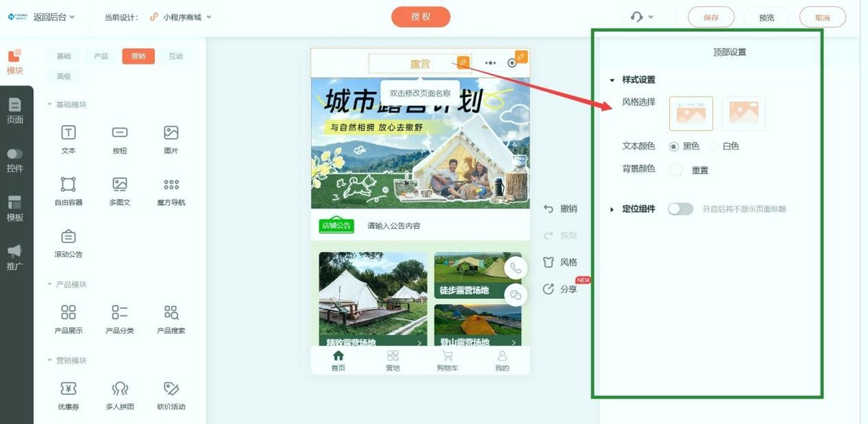Click the 授权 authorize button
The height and width of the screenshot is (424, 868).
tap(421, 16)
